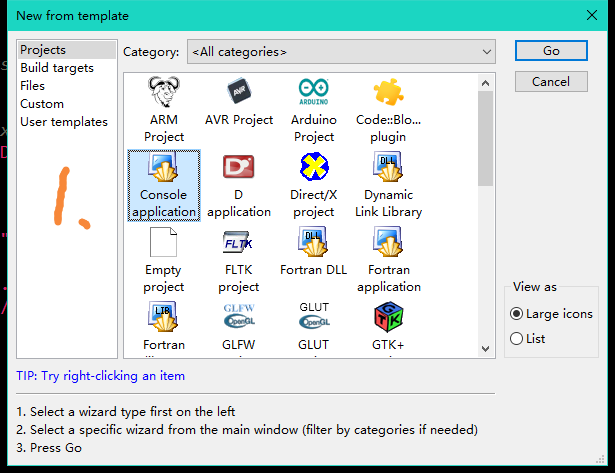Click the Go button
Viewport: 615px width, 473px height.
(551, 51)
